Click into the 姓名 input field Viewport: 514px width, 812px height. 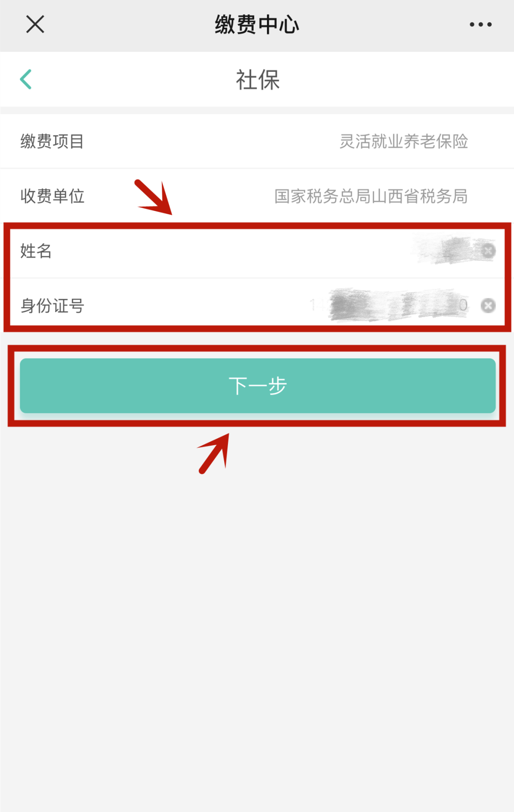coord(257,251)
